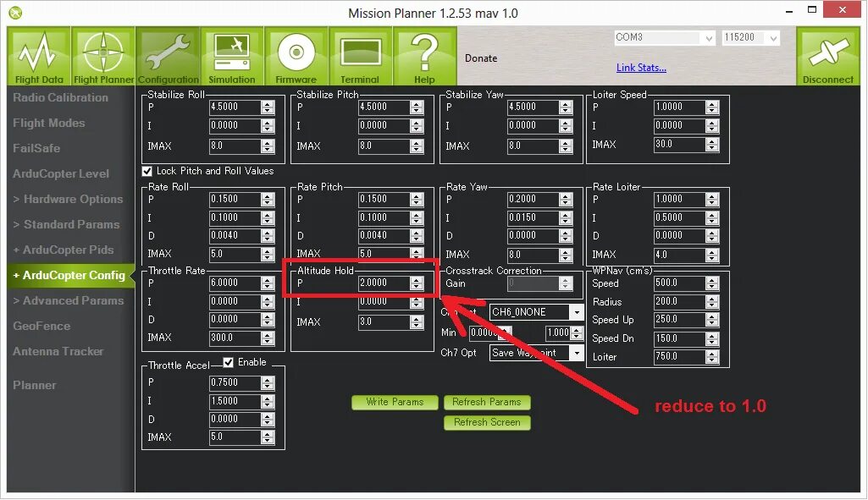Toggle Throttle Accel Enable checkbox
The height and width of the screenshot is (500, 868).
tap(228, 362)
